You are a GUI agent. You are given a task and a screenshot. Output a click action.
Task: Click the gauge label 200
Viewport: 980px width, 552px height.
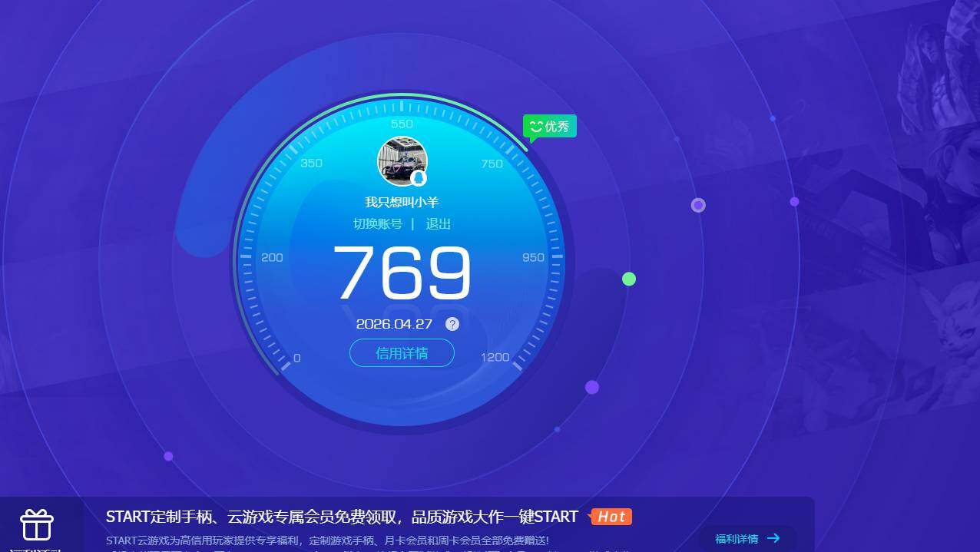click(x=272, y=257)
